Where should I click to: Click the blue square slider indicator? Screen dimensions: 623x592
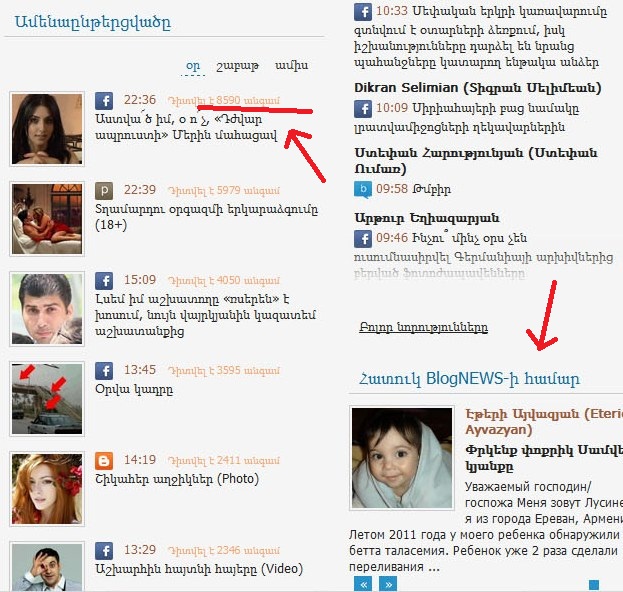(594, 585)
